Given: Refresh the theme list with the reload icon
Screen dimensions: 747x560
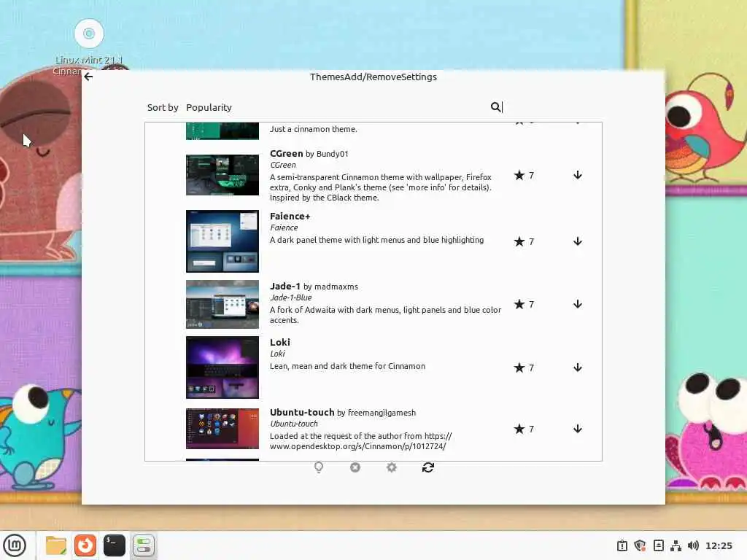Looking at the screenshot, I should [x=427, y=467].
